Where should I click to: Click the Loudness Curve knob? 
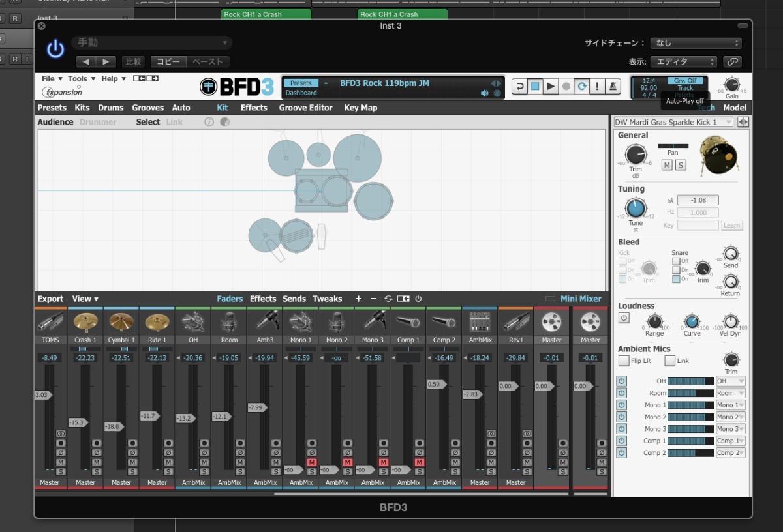click(x=692, y=321)
